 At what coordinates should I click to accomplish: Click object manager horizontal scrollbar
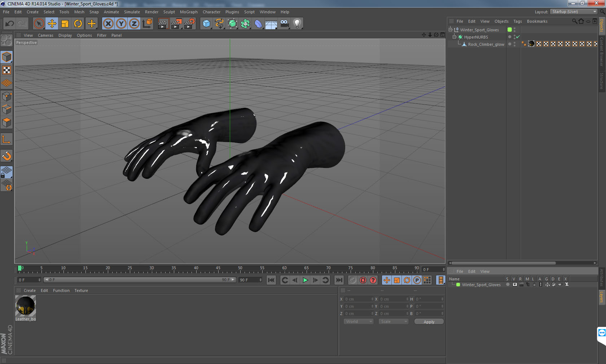pos(504,263)
